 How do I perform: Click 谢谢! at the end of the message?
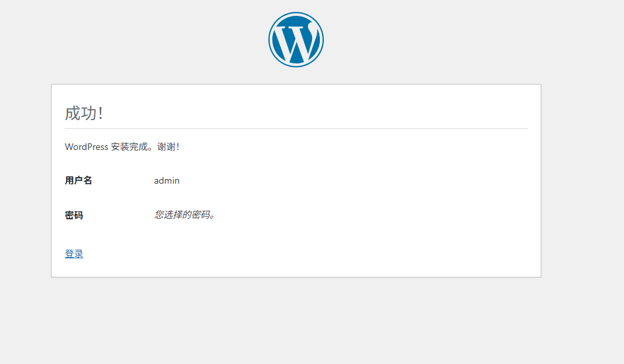(x=168, y=147)
